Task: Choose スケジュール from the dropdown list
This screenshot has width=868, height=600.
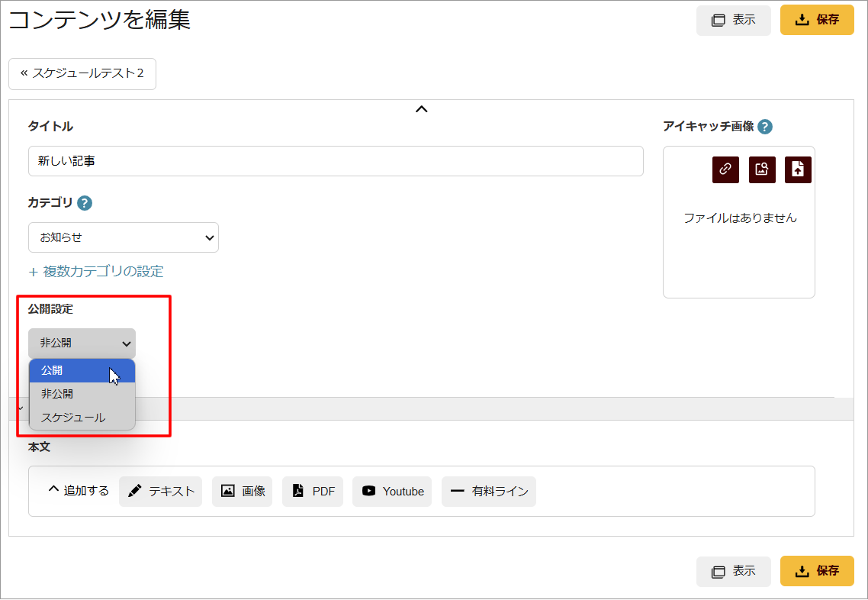Action: click(82, 418)
